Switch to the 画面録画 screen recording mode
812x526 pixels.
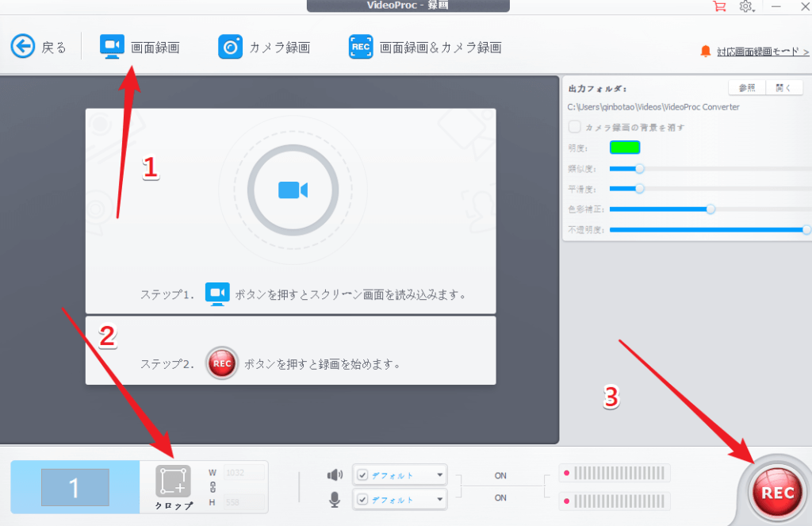pyautogui.click(x=140, y=47)
